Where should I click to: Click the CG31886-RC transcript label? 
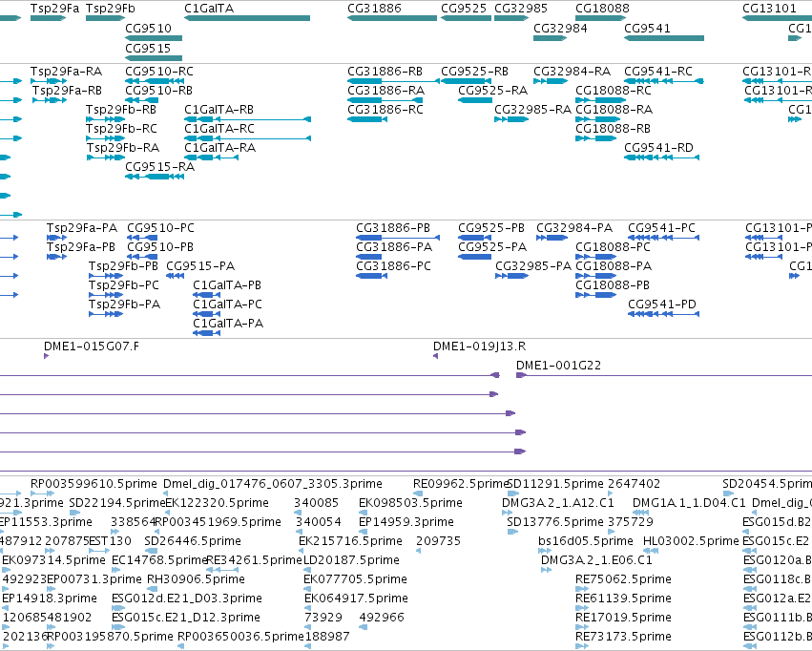(385, 110)
